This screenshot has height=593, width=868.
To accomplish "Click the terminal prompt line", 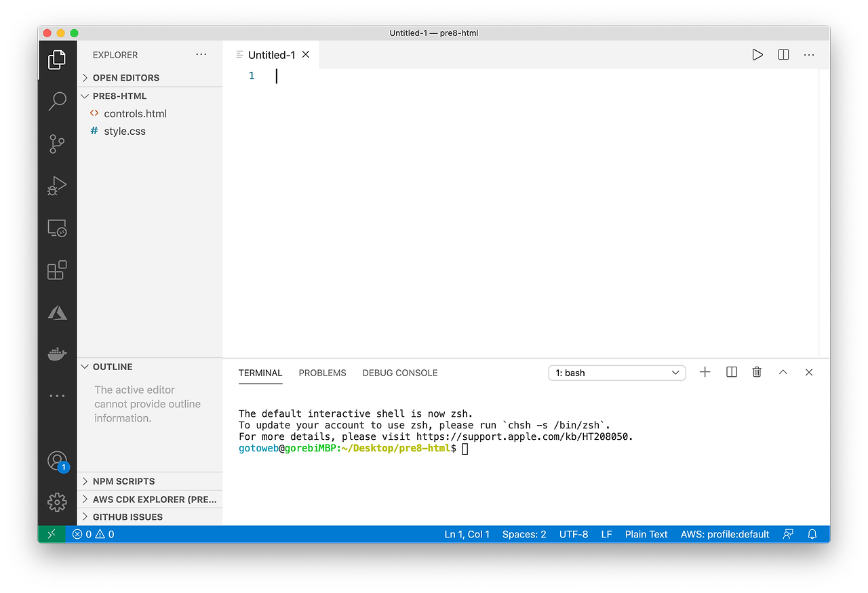I will coord(353,449).
